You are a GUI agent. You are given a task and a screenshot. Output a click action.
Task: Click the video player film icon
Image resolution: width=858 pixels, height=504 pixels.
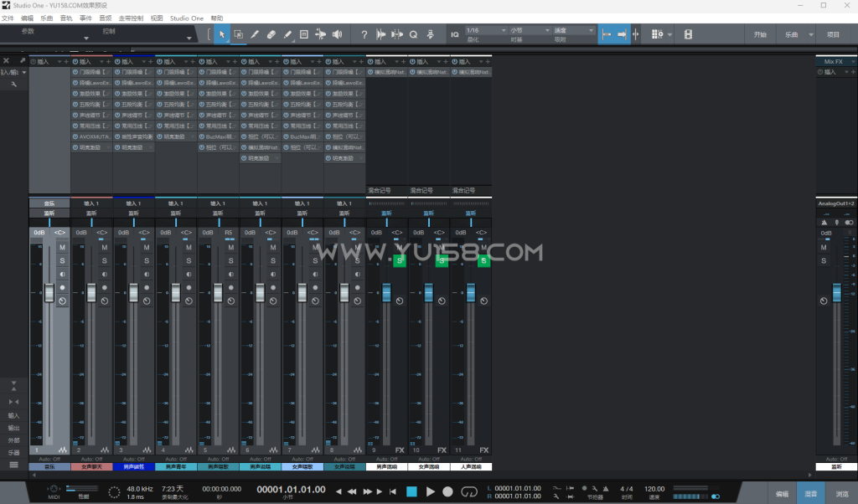coord(688,34)
